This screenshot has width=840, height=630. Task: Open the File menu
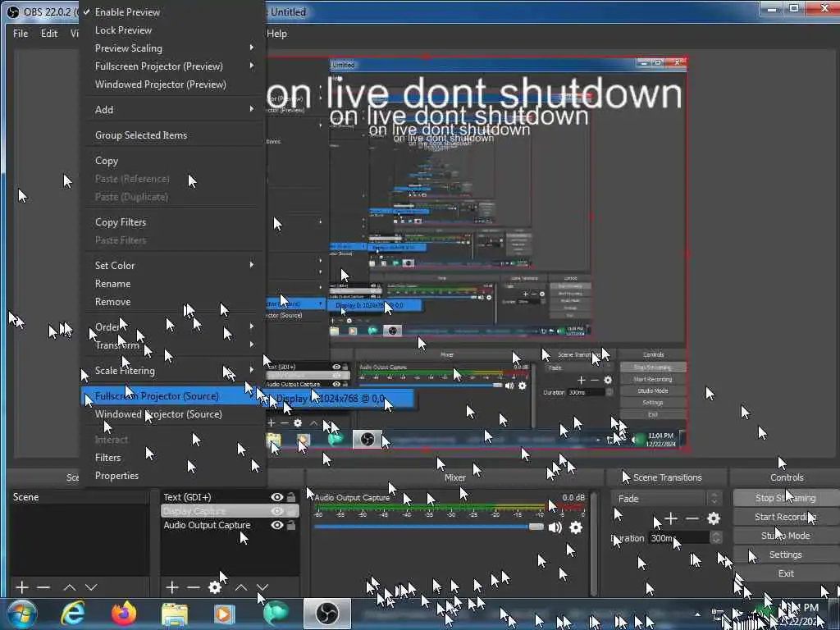[x=21, y=33]
